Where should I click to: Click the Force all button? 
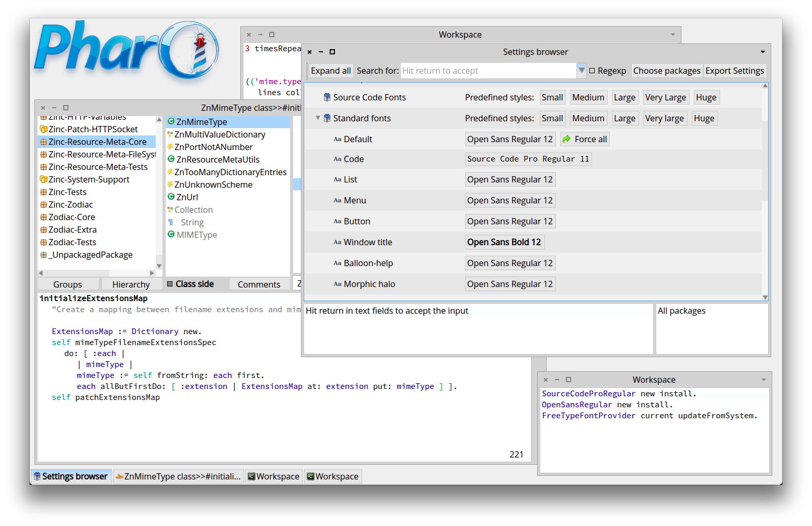(x=585, y=139)
